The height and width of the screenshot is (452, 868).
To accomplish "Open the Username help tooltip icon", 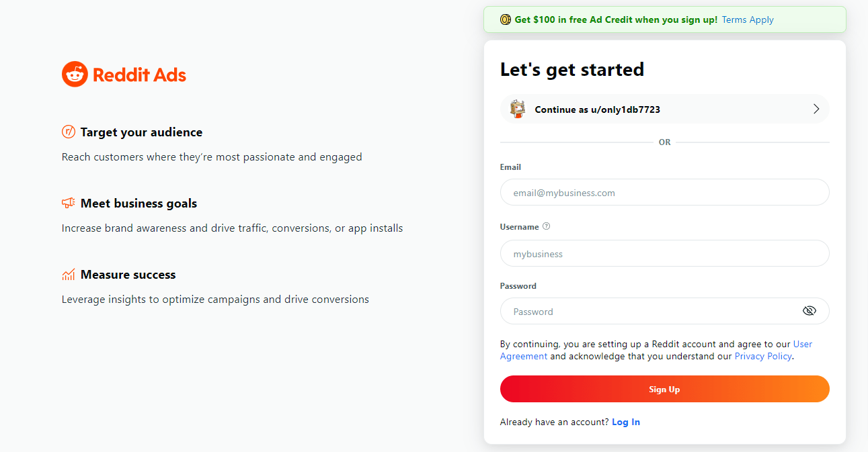I will [x=546, y=226].
